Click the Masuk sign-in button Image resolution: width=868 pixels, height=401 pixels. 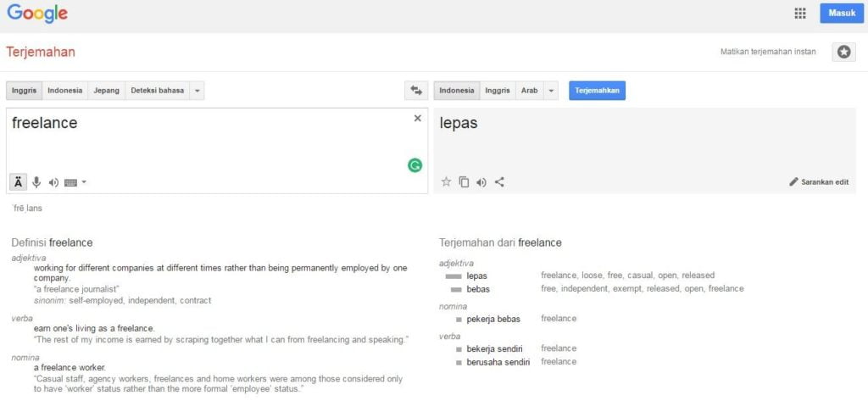(842, 14)
